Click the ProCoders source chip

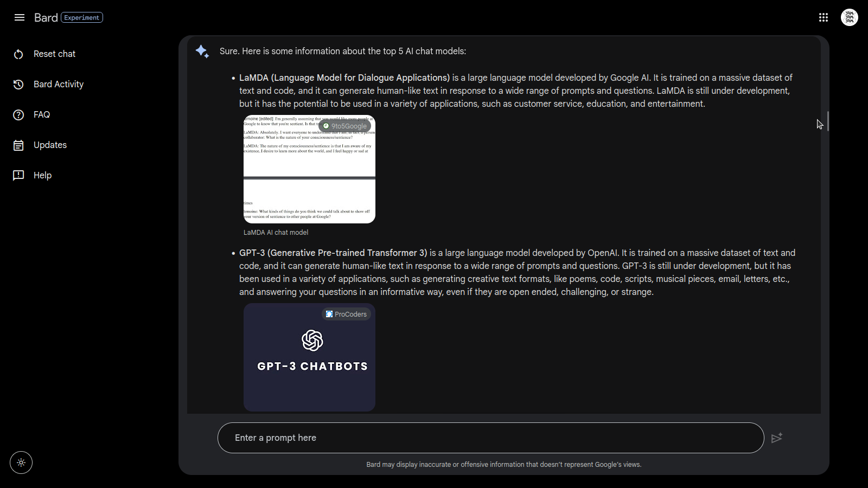(346, 314)
